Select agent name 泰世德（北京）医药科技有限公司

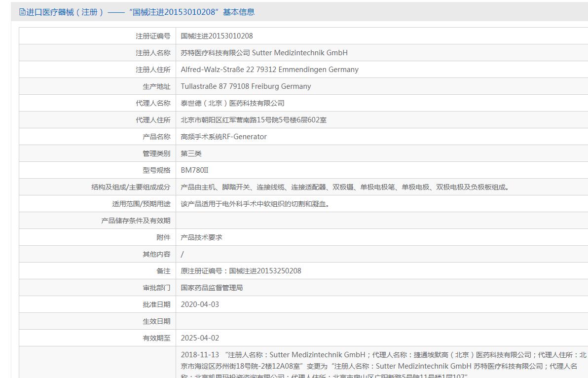click(x=232, y=103)
